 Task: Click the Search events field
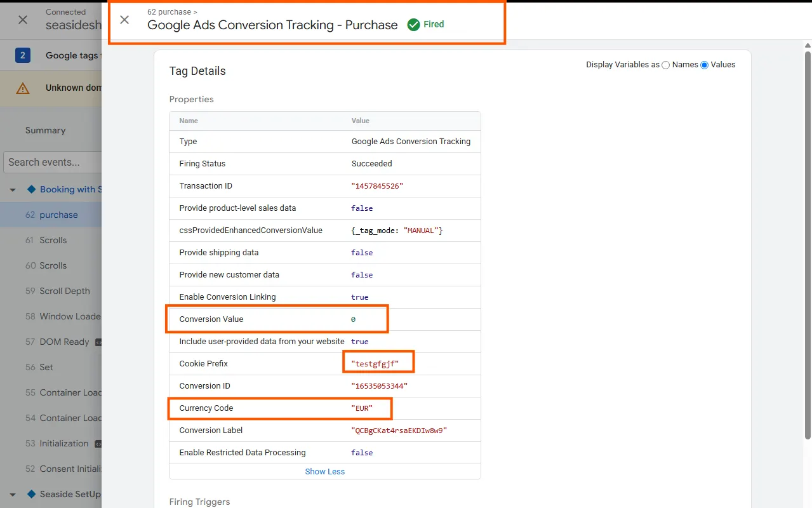point(53,162)
